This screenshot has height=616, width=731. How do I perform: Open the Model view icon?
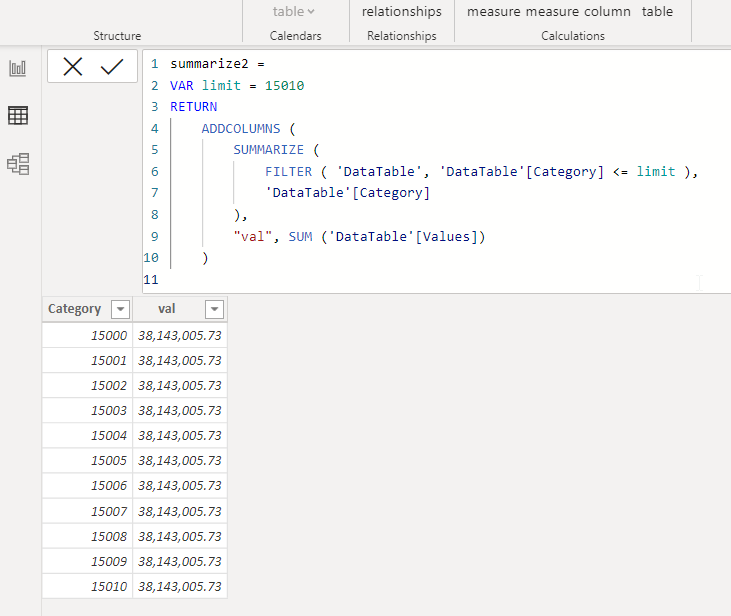coord(18,164)
